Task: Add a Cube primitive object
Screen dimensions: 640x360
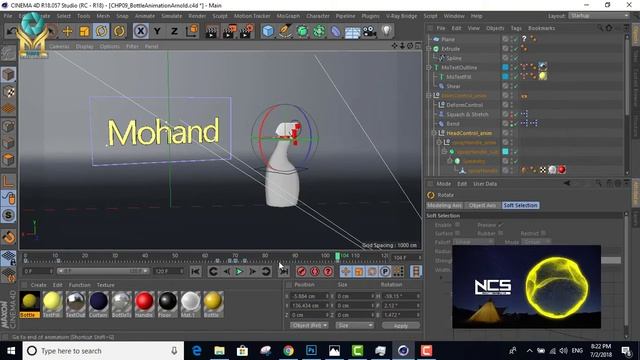Action: (268, 31)
